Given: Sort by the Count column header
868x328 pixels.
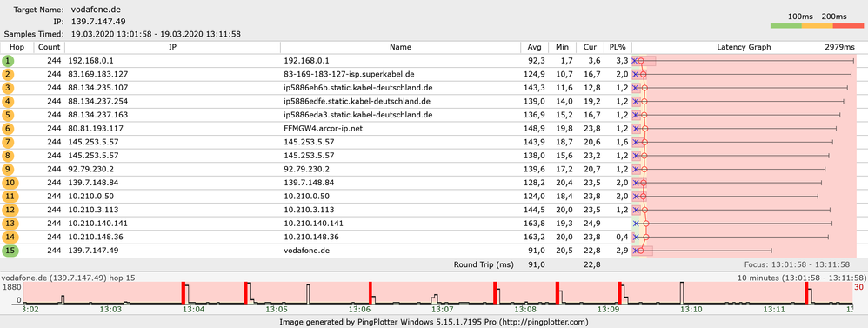Looking at the screenshot, I should 50,48.
